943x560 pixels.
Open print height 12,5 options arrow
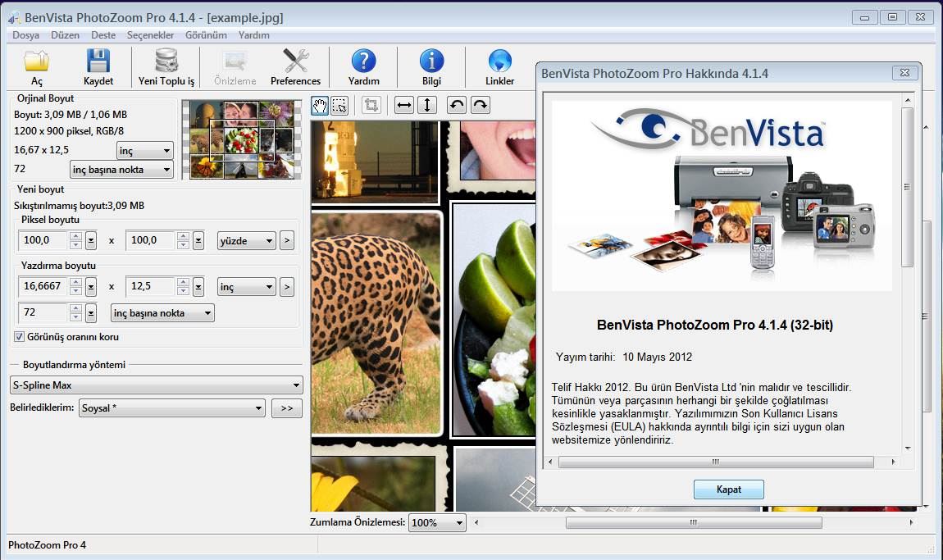point(198,287)
